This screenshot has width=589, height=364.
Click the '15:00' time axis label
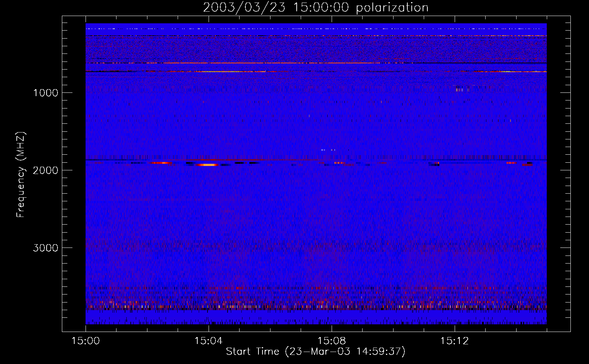(x=86, y=341)
